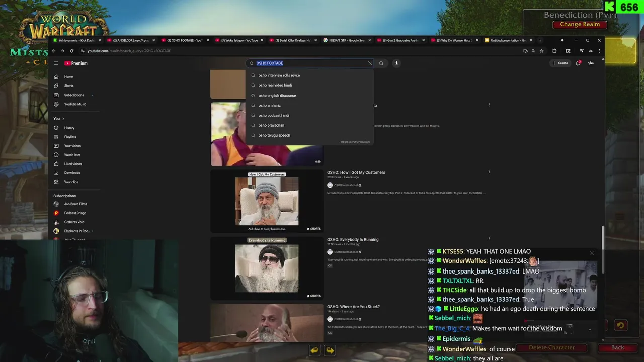Open the account avatar menu
The width and height of the screenshot is (644, 362).
coord(591,63)
